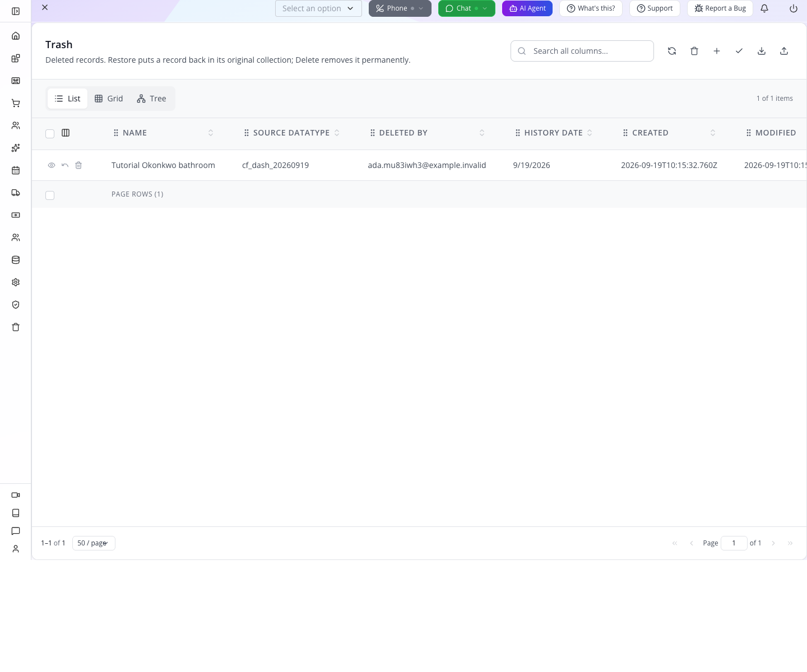Click the Report a Bug button
This screenshot has width=807, height=672.
[x=720, y=8]
